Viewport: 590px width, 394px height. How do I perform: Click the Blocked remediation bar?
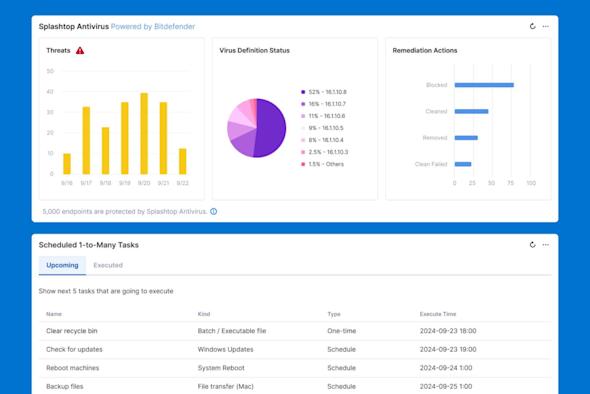[x=484, y=85]
